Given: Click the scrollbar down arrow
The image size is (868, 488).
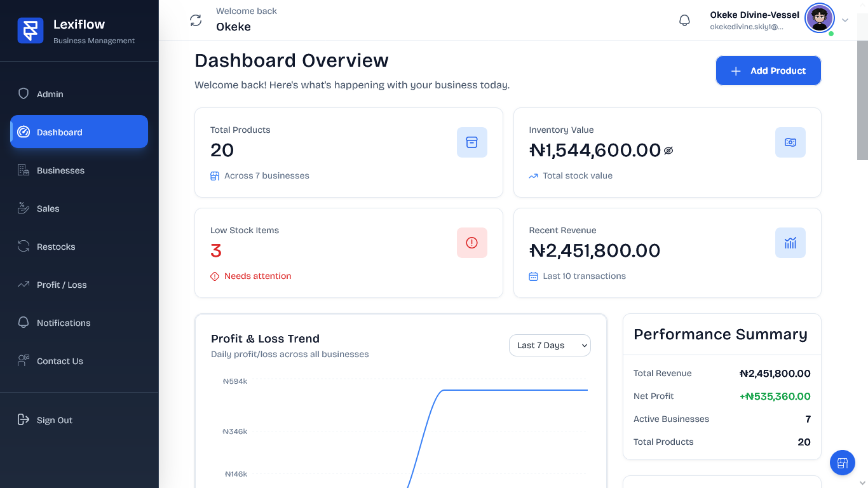Looking at the screenshot, I should point(862,482).
